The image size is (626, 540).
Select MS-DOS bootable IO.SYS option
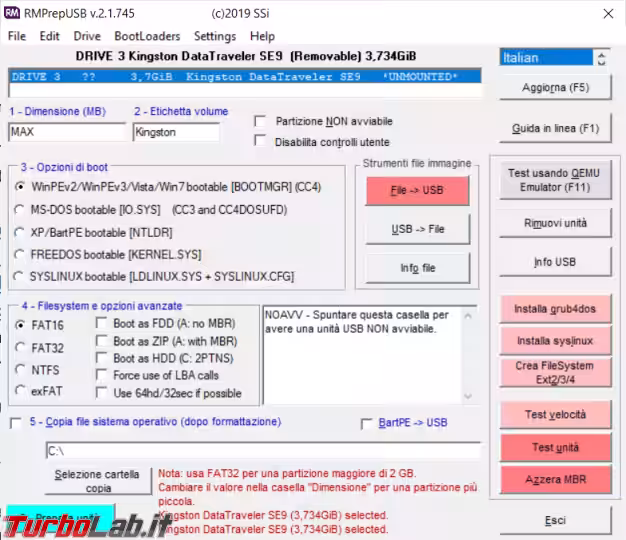(x=19, y=210)
